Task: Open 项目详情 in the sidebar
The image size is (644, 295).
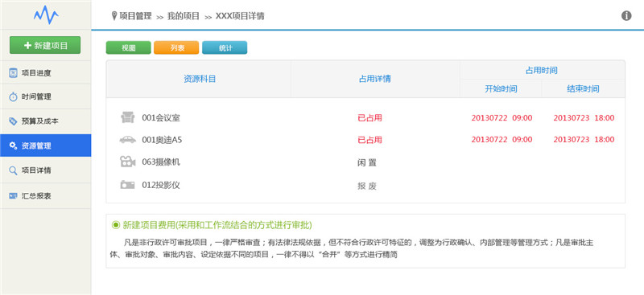Action: click(x=46, y=170)
